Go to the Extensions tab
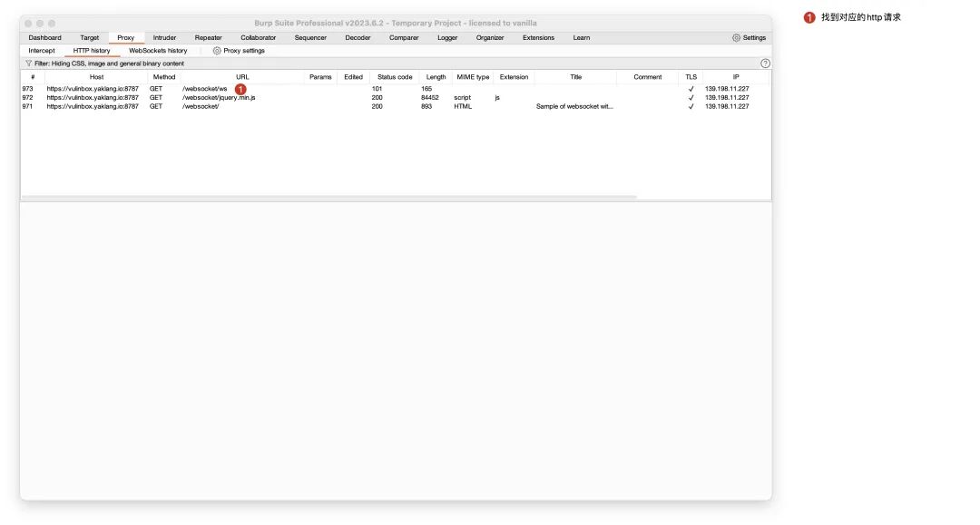Screen dimensions: 980x525 click(x=538, y=38)
